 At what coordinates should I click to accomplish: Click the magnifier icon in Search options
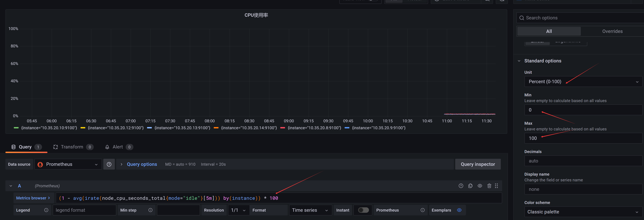[x=522, y=18]
